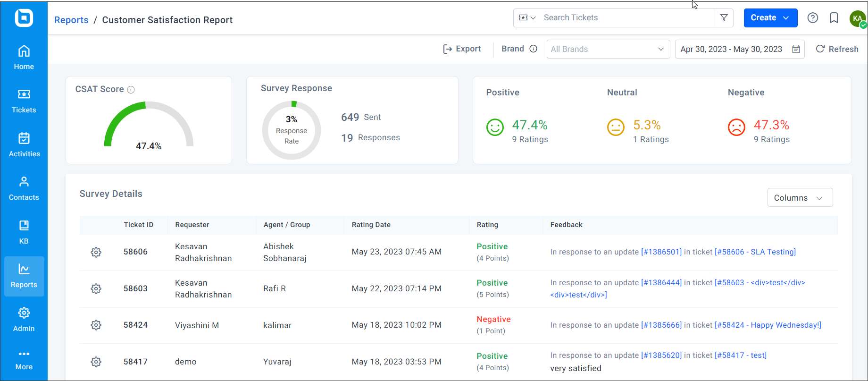Open the Create button dropdown

tap(770, 17)
